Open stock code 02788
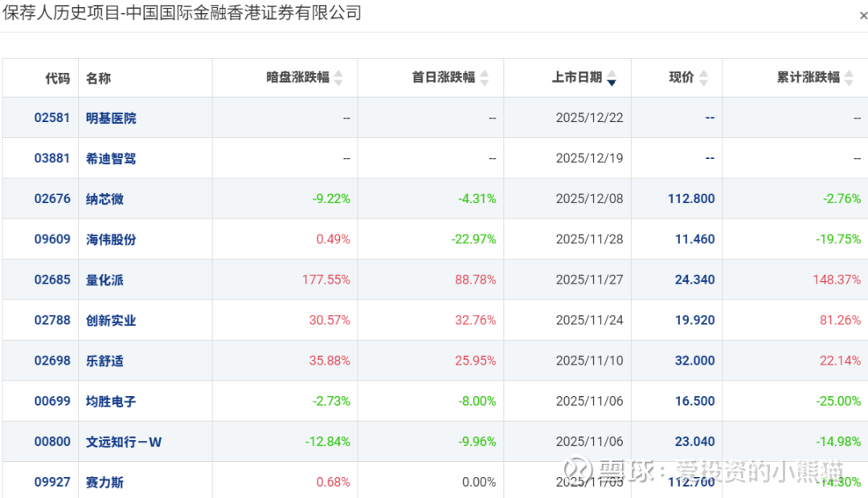Viewport: 868px width, 498px height. 52,320
